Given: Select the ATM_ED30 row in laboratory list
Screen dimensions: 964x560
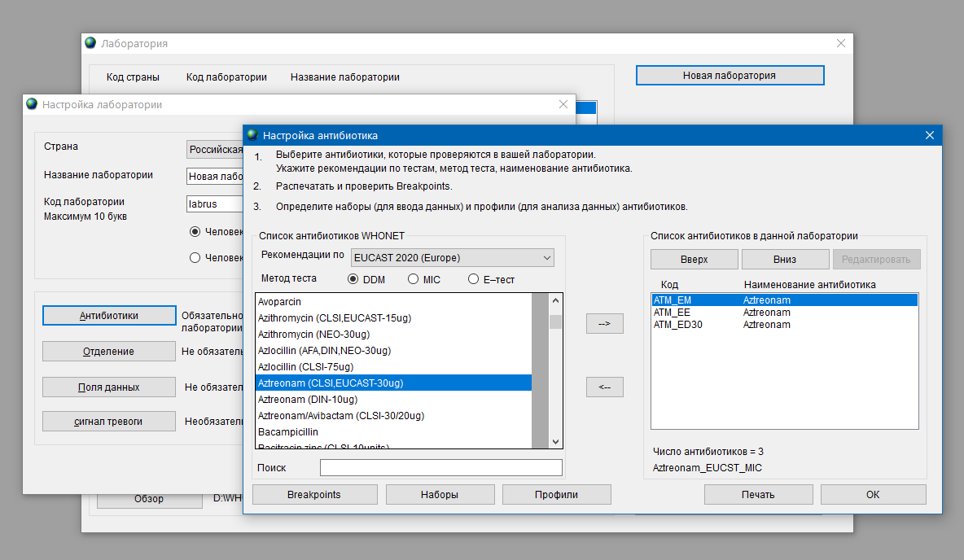Looking at the screenshot, I should (x=785, y=325).
